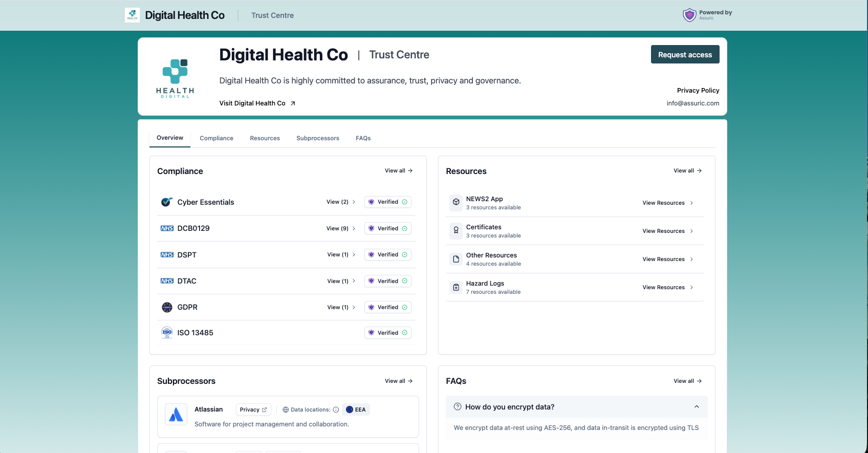Click the NHS logo beside DTAC

coord(167,281)
